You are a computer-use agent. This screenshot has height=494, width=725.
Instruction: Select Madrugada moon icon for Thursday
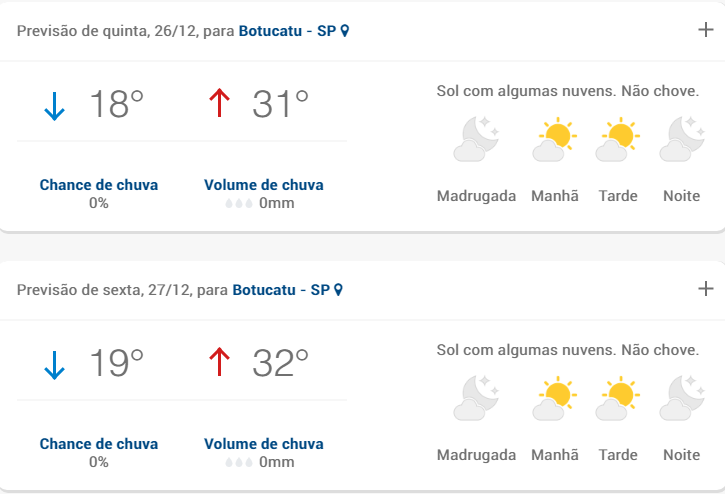[x=476, y=139]
